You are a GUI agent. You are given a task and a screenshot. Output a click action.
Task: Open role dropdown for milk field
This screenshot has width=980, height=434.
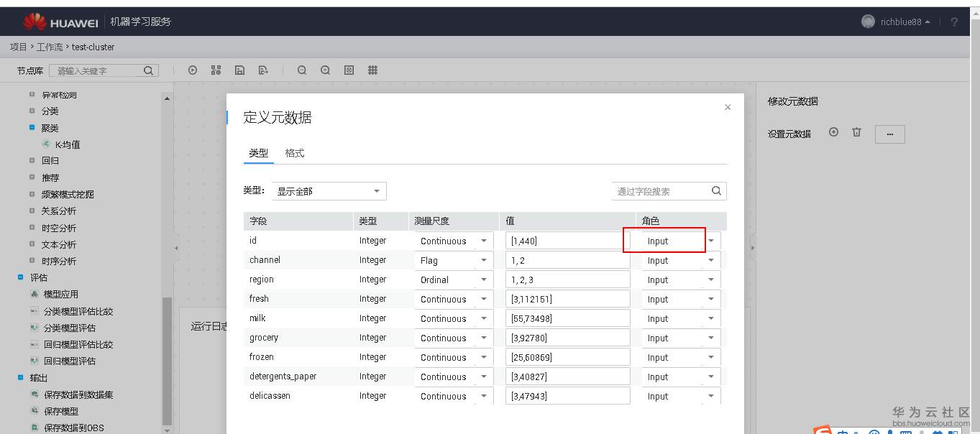pyautogui.click(x=681, y=318)
